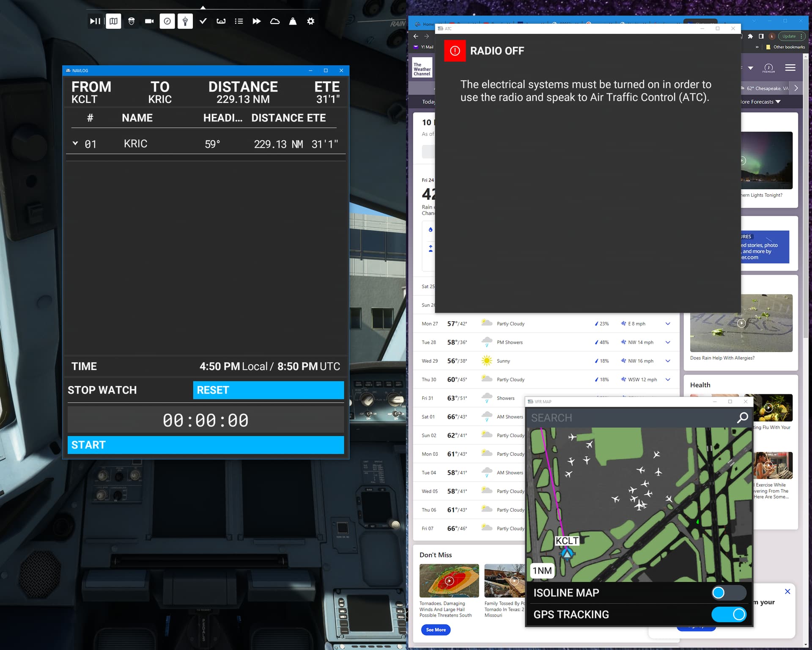Open the Y! Mail bookmark

pos(424,47)
